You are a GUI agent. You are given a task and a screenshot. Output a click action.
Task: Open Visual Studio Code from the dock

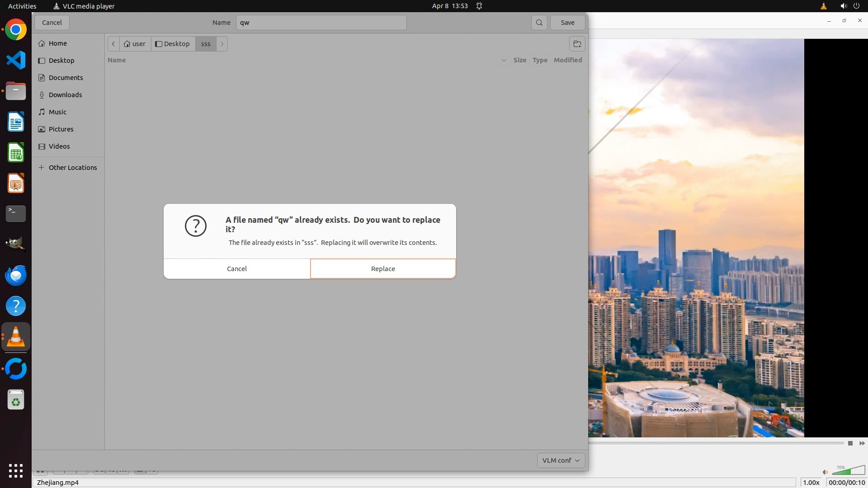click(16, 61)
